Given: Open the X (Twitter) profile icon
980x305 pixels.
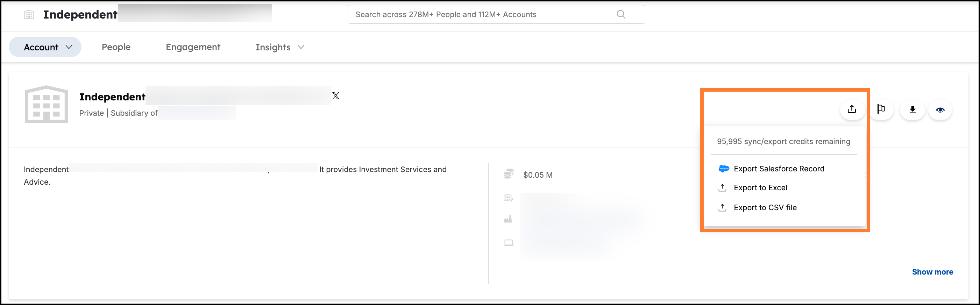Looking at the screenshot, I should [335, 96].
